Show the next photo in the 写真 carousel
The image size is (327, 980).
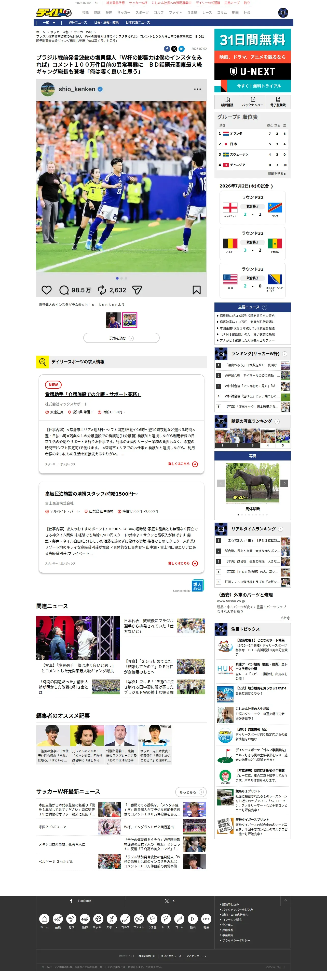pyautogui.click(x=284, y=483)
